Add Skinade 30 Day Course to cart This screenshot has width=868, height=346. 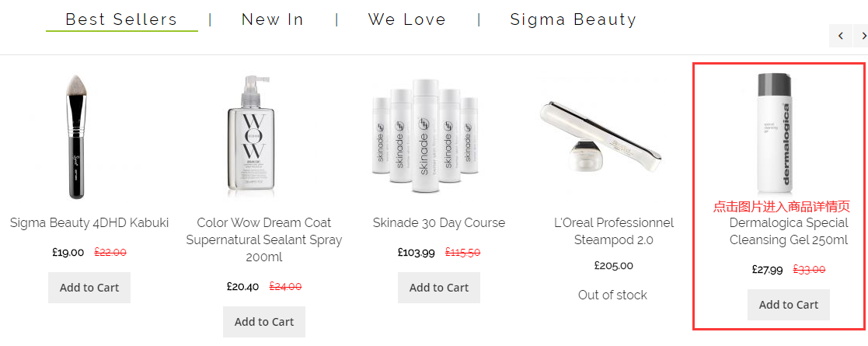(x=439, y=288)
